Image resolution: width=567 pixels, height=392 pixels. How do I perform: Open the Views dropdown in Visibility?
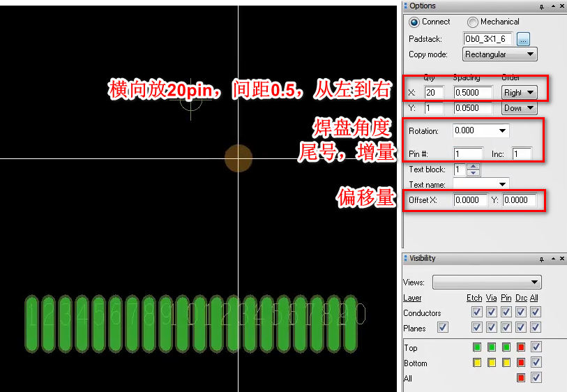[487, 282]
